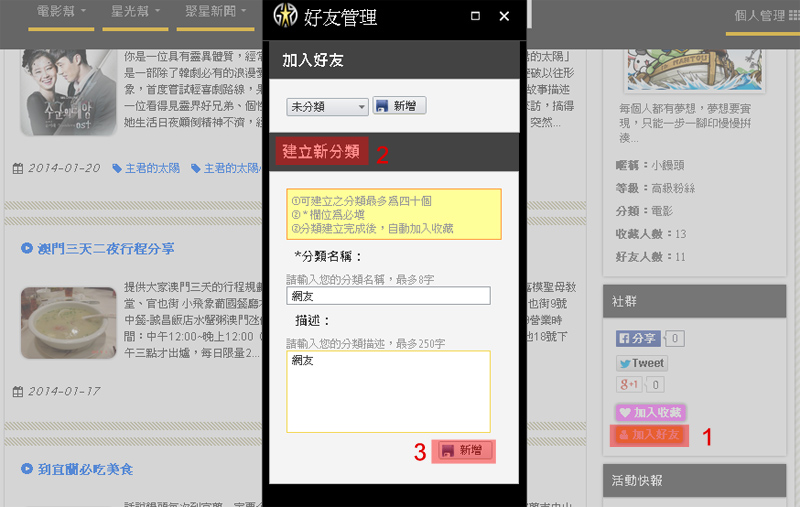
Task: Click the star logo in 好友管理 title
Action: [285, 15]
